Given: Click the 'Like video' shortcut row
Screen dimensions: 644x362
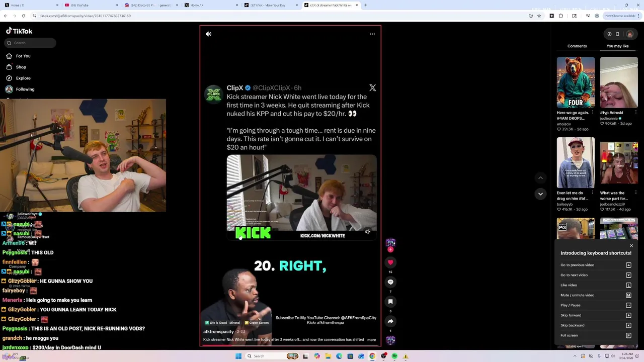Looking at the screenshot, I should [596, 285].
